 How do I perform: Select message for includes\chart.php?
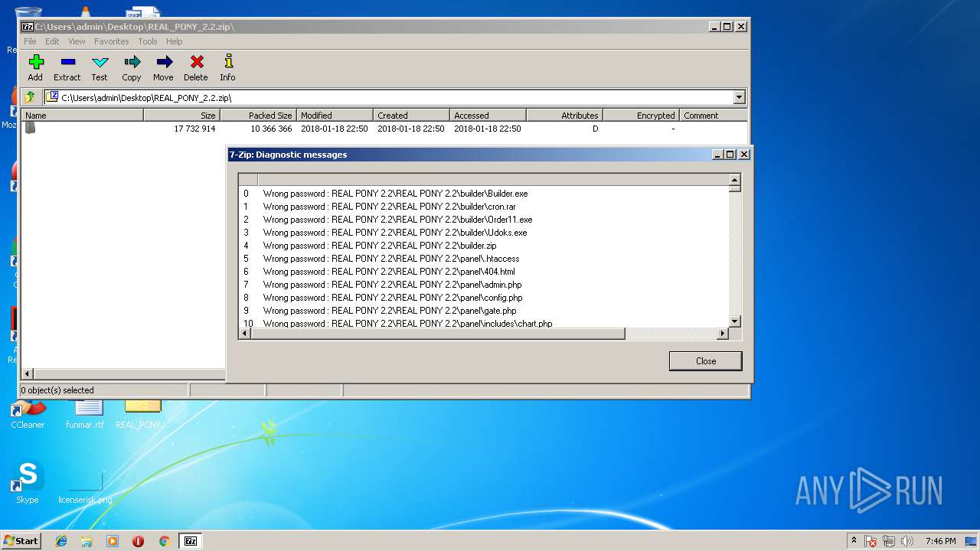pyautogui.click(x=484, y=324)
